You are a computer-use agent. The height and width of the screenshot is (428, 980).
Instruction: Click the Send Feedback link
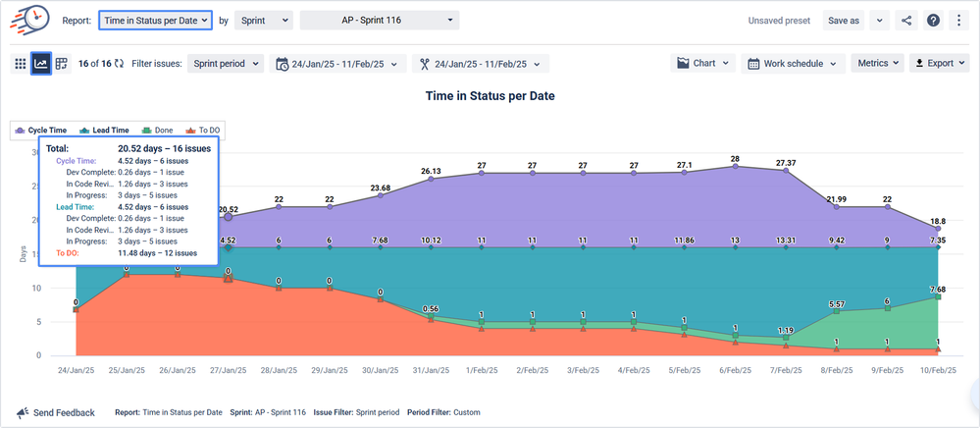[56, 413]
